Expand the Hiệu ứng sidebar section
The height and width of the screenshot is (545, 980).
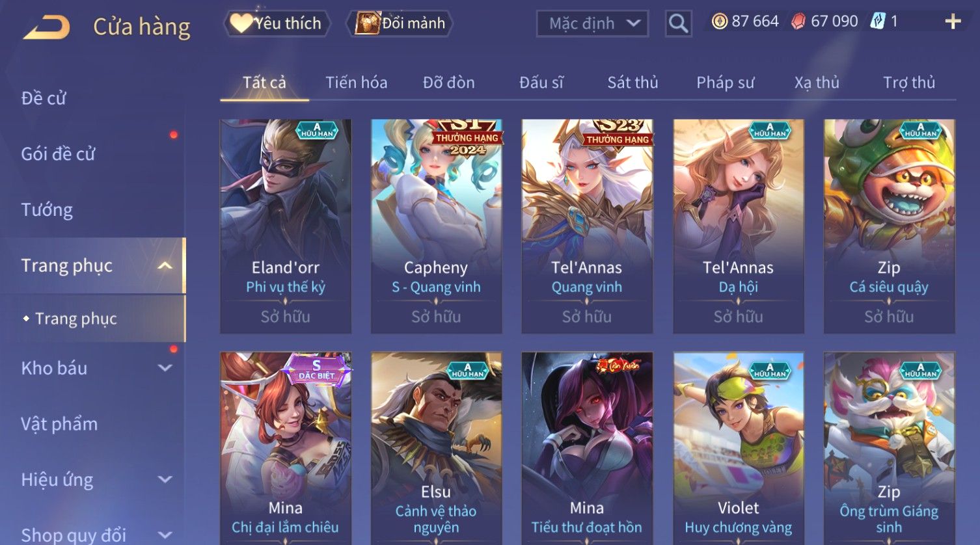pos(165,480)
